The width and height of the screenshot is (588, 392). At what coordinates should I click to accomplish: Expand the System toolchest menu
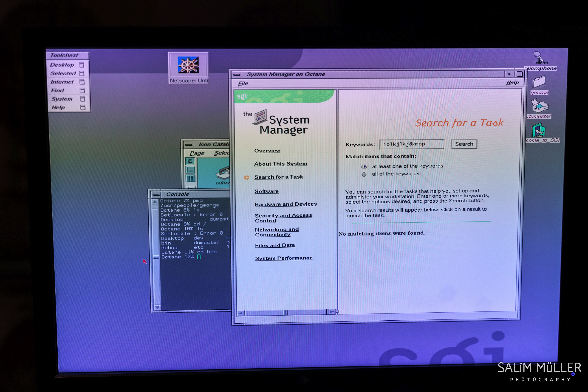click(62, 99)
